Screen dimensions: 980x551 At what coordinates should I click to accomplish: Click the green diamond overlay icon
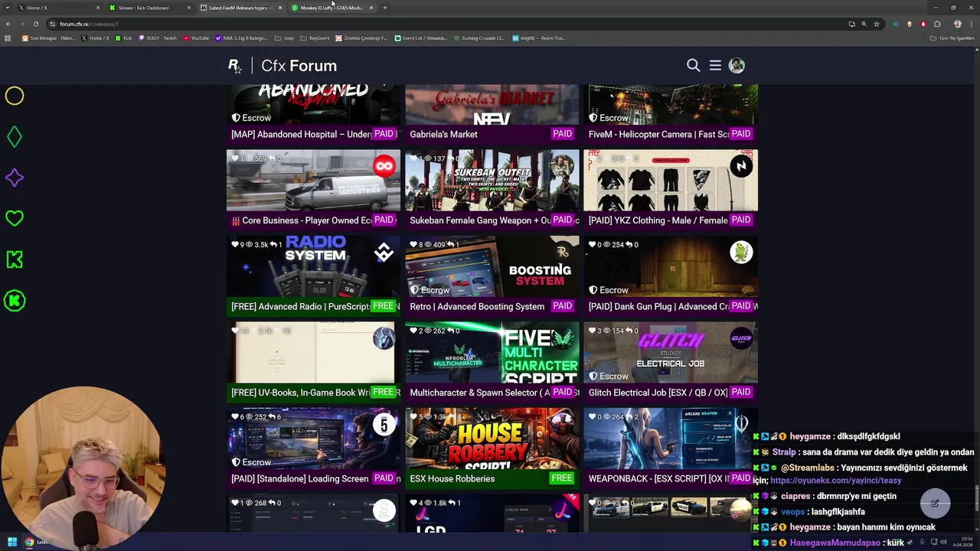15,137
